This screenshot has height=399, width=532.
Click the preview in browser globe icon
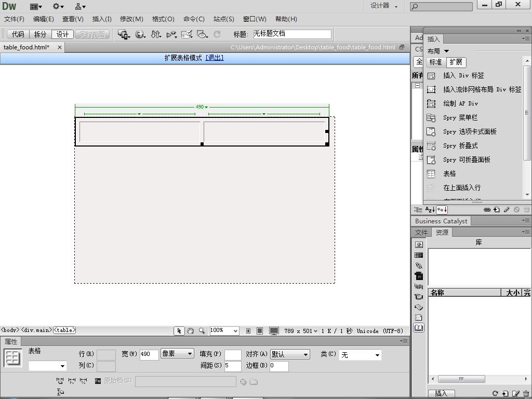tap(140, 34)
